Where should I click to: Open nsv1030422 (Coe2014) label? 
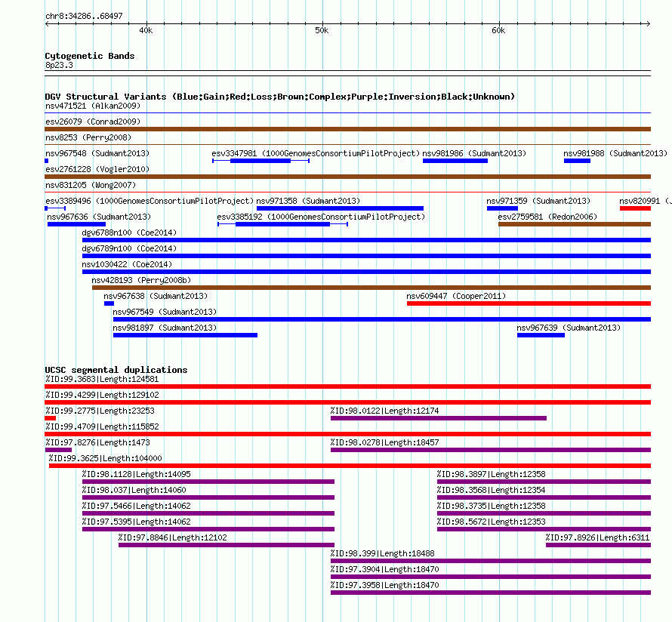click(x=127, y=264)
